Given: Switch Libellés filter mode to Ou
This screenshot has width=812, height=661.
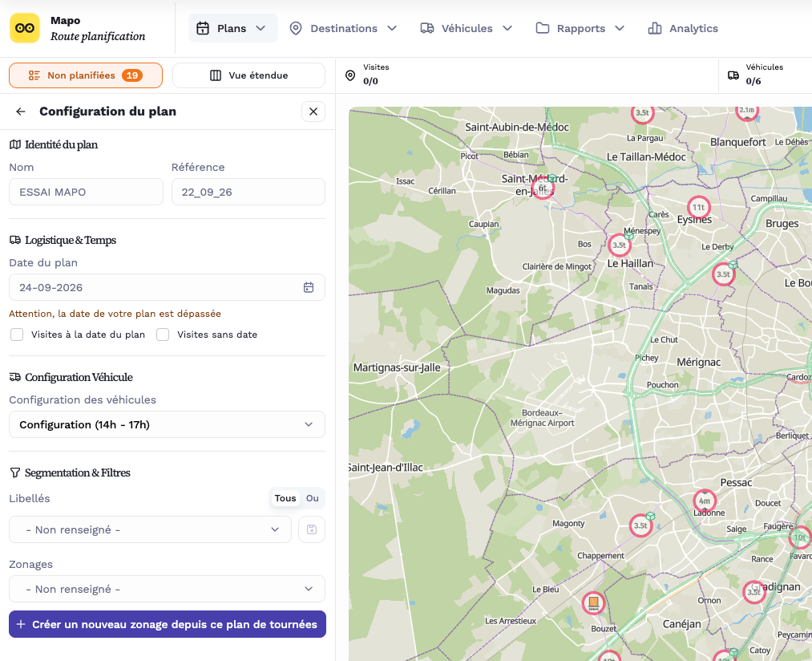Looking at the screenshot, I should click(x=313, y=498).
